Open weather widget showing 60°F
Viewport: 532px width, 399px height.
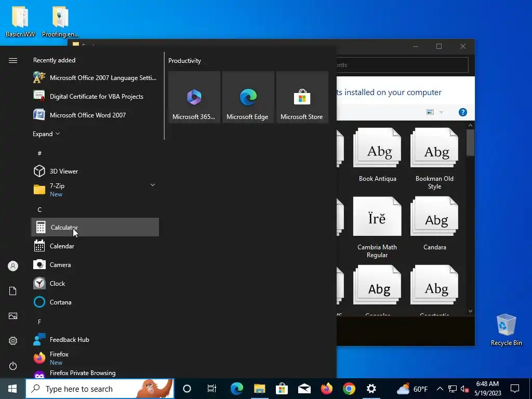click(412, 389)
